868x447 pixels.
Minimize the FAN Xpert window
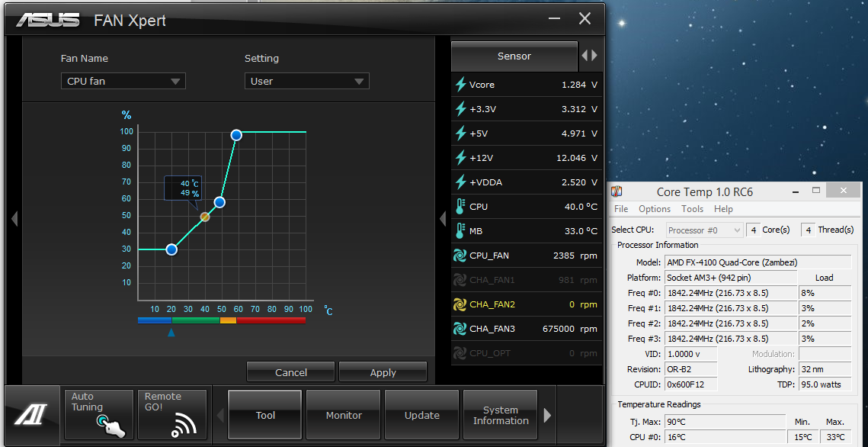(555, 19)
